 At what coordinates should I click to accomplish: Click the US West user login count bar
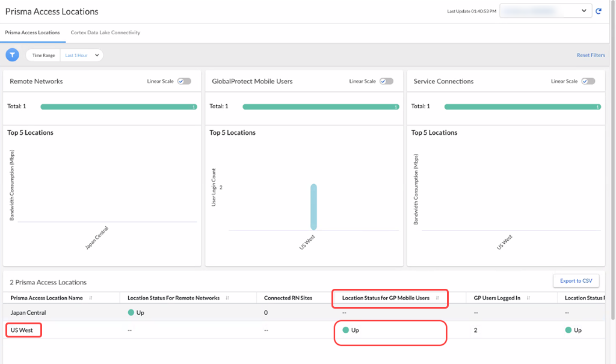coord(313,207)
